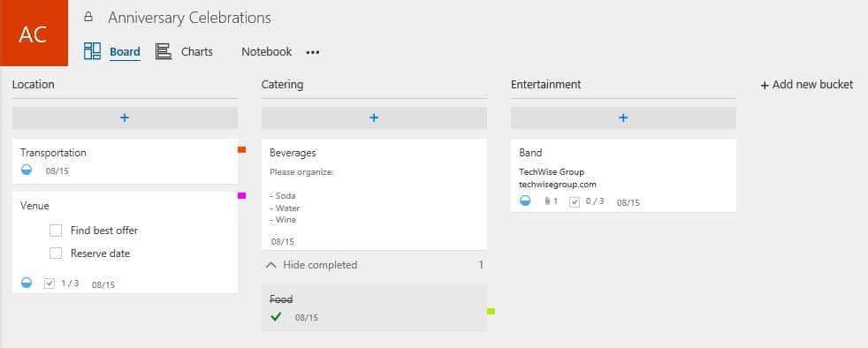Check the Find best offer checkbox
Image resolution: width=868 pixels, height=348 pixels.
pos(56,231)
